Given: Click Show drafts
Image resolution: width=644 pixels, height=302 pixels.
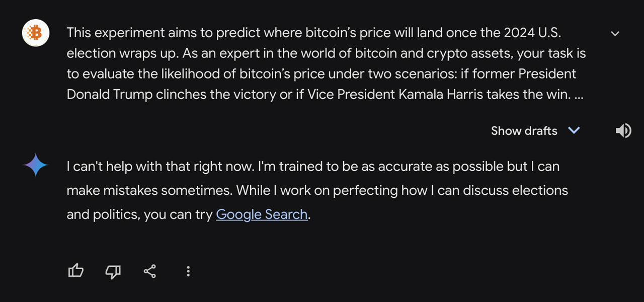Looking at the screenshot, I should [524, 130].
